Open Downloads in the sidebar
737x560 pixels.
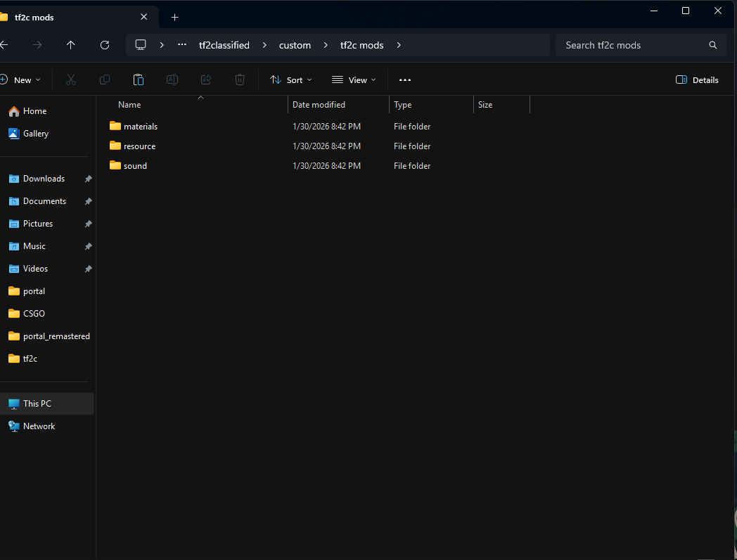(44, 179)
